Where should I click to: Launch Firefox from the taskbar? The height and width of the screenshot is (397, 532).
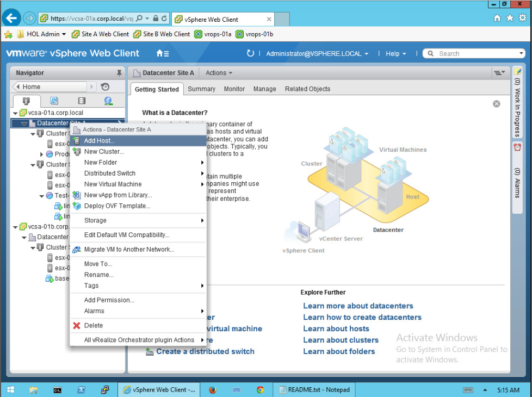[213, 389]
